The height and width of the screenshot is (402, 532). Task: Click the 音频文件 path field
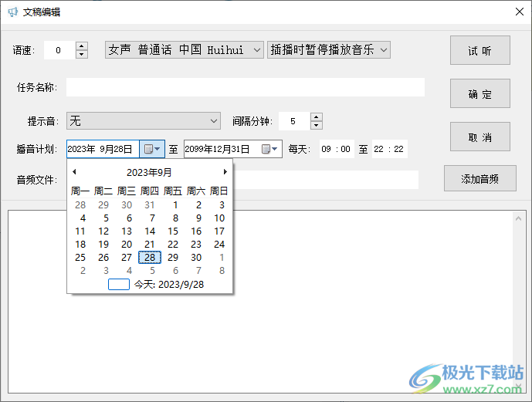[x=326, y=180]
